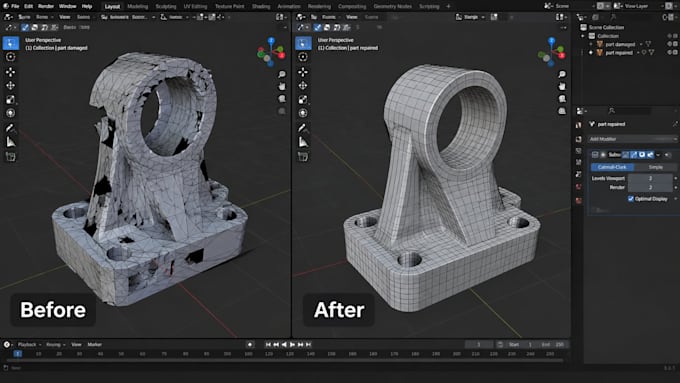Switch perspective/orthographic in right viewport
Viewport: 680px width, 383px height.
[562, 111]
